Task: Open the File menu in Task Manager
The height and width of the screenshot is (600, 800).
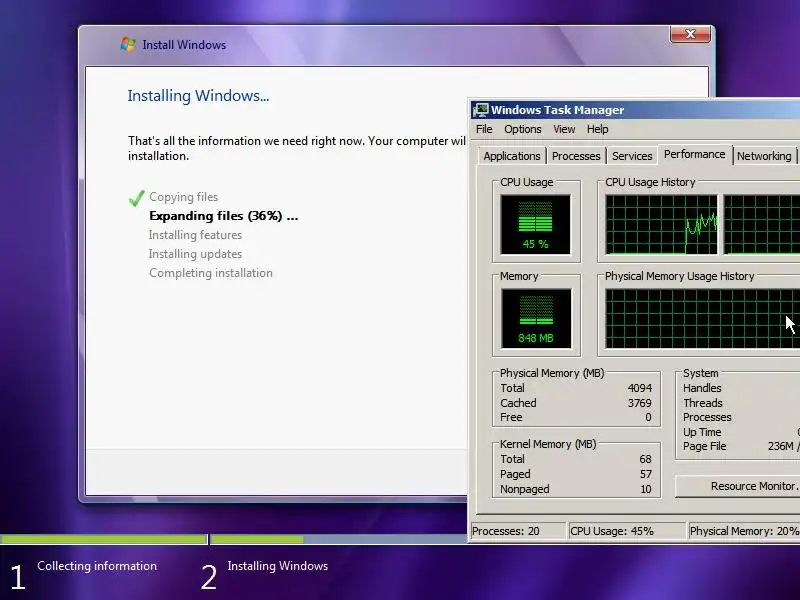Action: 484,129
